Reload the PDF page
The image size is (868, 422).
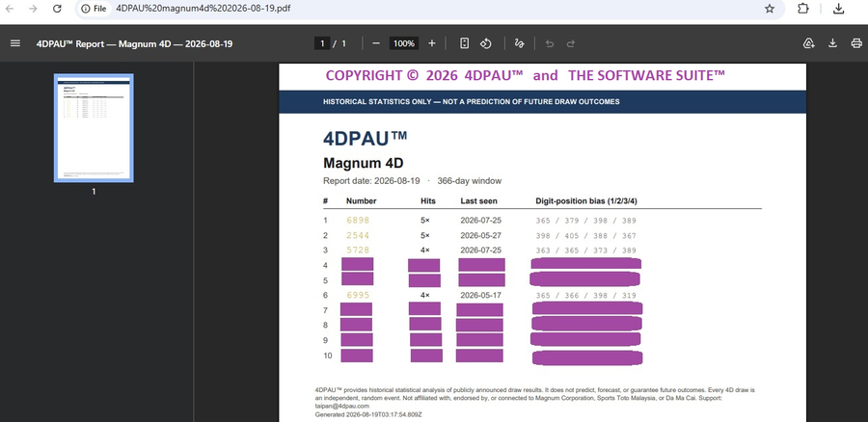click(x=57, y=9)
